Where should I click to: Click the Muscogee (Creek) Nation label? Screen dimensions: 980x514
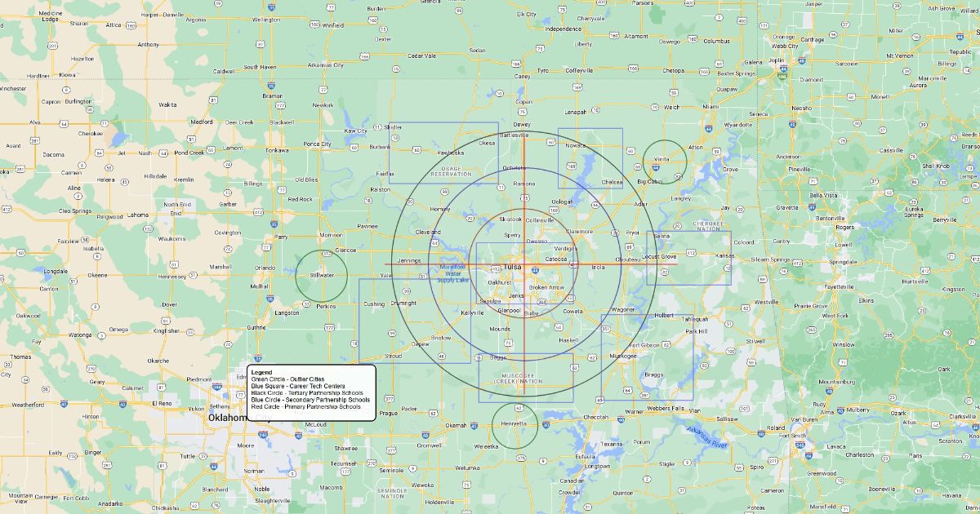520,378
